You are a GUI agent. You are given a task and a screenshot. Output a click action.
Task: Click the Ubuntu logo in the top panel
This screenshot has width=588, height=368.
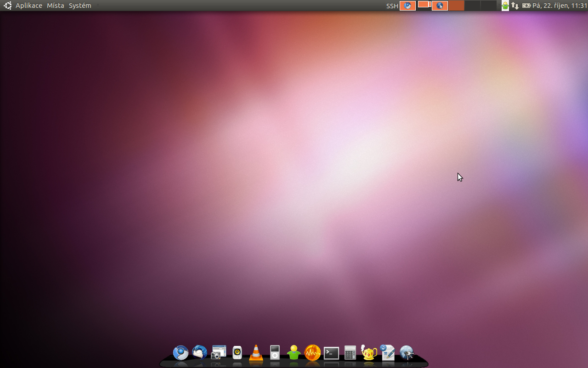click(x=8, y=6)
